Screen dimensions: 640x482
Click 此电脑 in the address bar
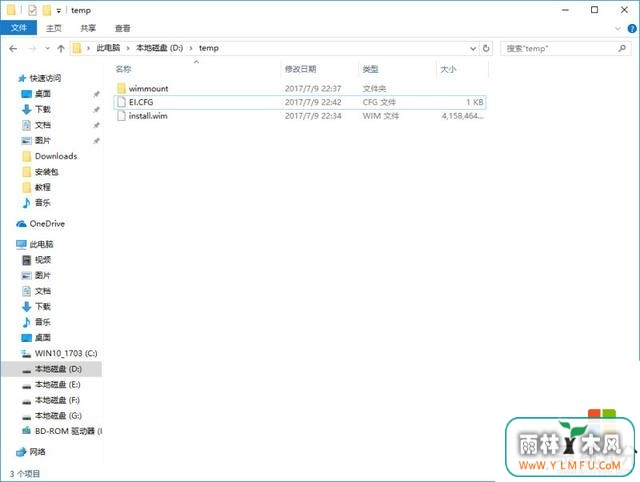(x=108, y=48)
